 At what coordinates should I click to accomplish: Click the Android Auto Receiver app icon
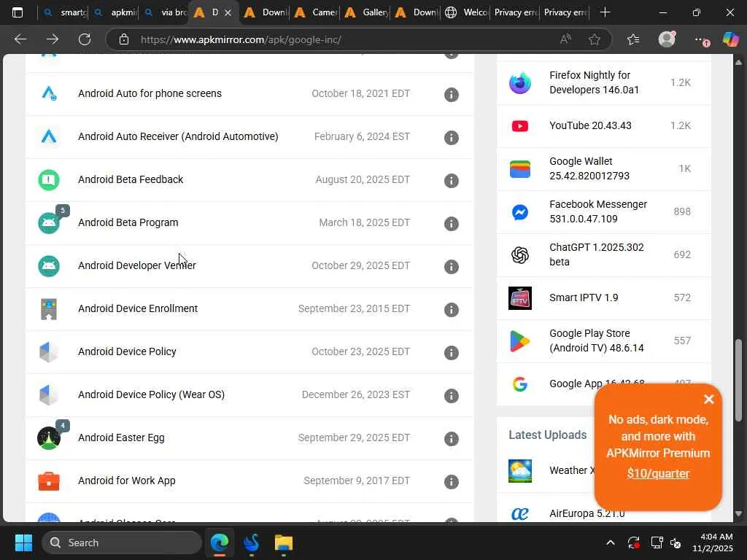(x=49, y=136)
